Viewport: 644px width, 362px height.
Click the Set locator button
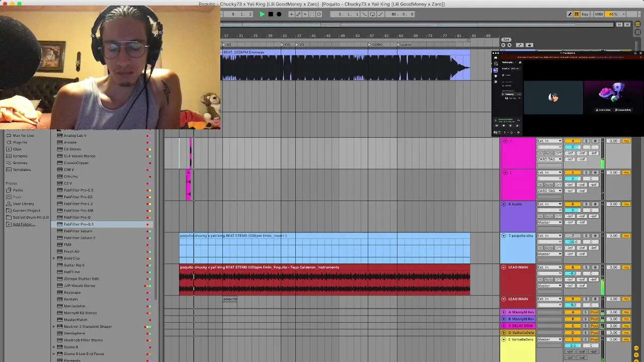(506, 40)
